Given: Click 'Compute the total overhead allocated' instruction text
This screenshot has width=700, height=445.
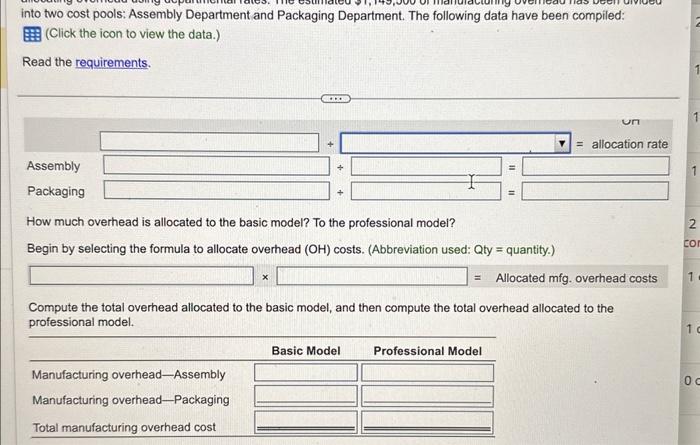Looking at the screenshot, I should tap(321, 315).
